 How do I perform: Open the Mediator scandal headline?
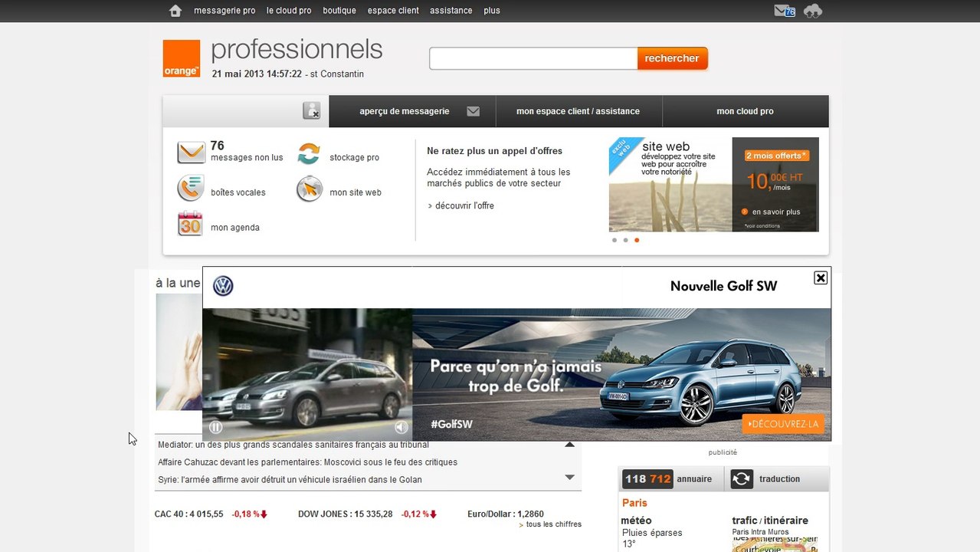293,445
